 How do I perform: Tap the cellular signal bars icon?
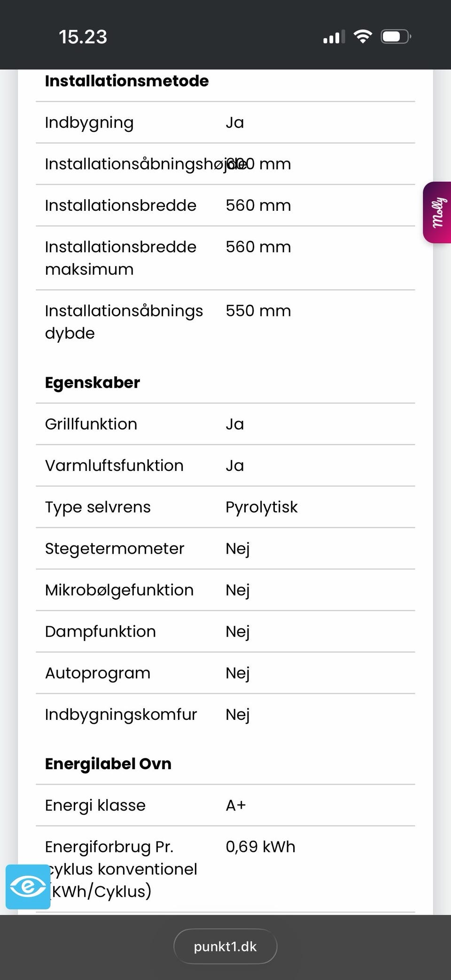coord(334,37)
